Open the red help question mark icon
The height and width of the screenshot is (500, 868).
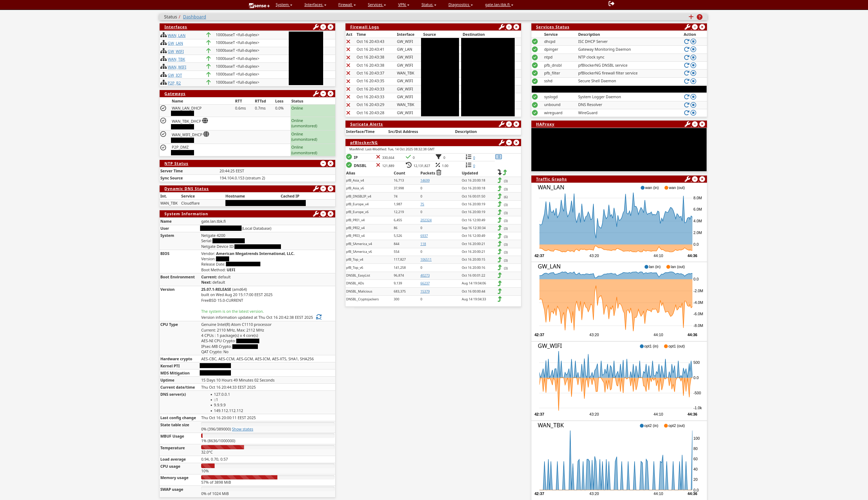(700, 17)
